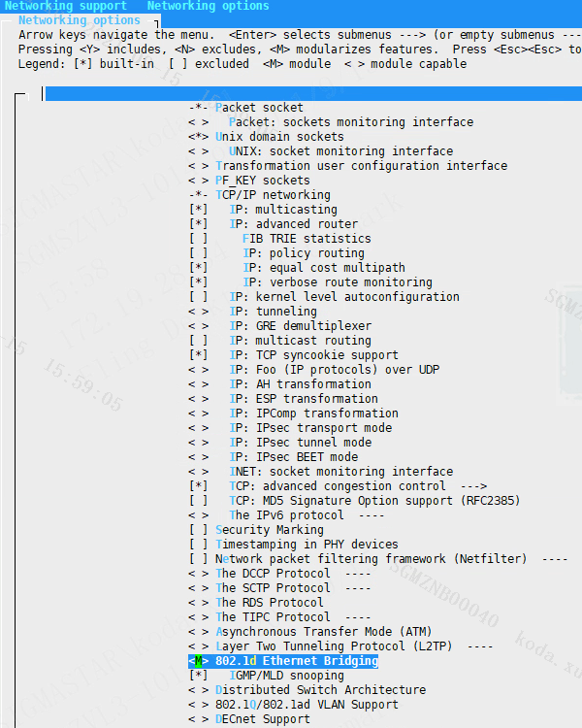582x728 pixels.
Task: Click Networking options in the top breadcrumb
Action: pyautogui.click(x=208, y=6)
